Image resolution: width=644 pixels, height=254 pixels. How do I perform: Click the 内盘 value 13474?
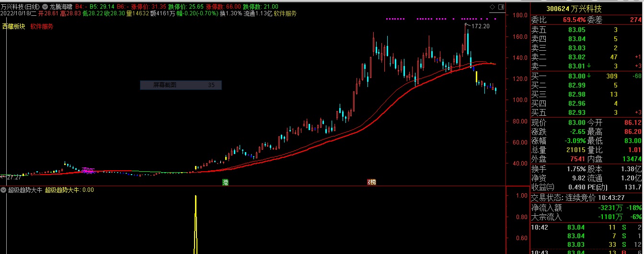[x=632, y=159]
